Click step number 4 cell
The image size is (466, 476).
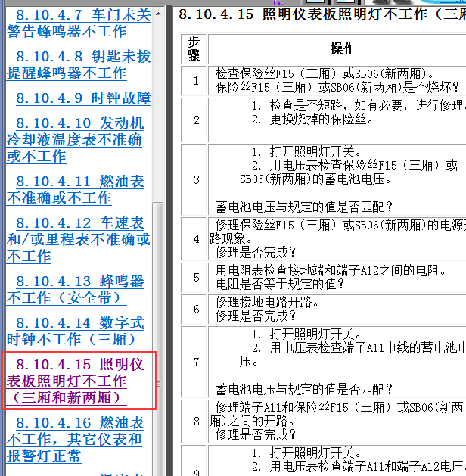click(194, 239)
